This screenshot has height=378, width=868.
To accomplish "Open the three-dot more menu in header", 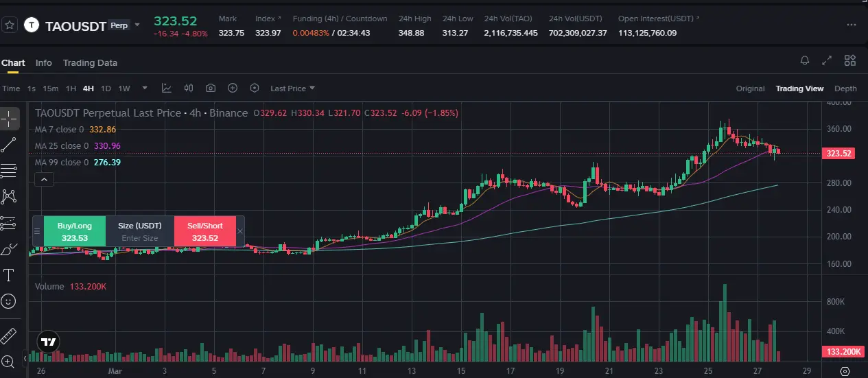I will pos(852,25).
